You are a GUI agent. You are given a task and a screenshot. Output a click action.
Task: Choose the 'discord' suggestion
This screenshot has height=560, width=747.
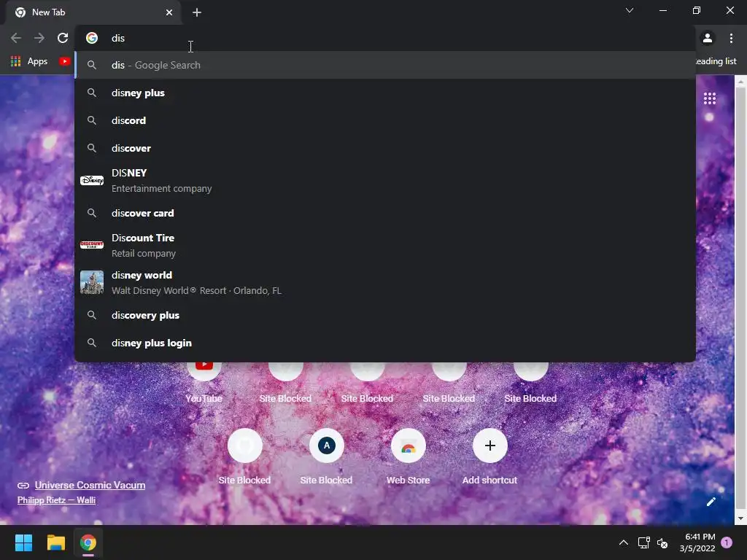(385, 120)
